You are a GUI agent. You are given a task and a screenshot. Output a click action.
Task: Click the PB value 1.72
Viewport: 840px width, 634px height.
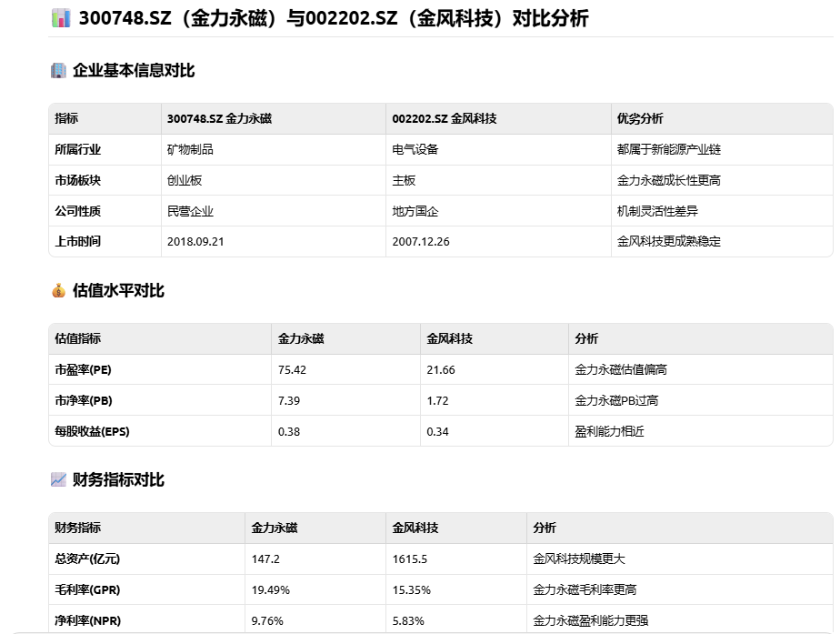437,400
